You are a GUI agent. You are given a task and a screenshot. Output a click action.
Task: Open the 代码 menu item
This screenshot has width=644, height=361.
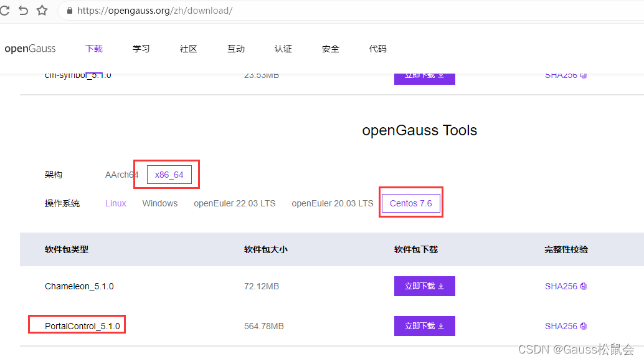point(377,49)
